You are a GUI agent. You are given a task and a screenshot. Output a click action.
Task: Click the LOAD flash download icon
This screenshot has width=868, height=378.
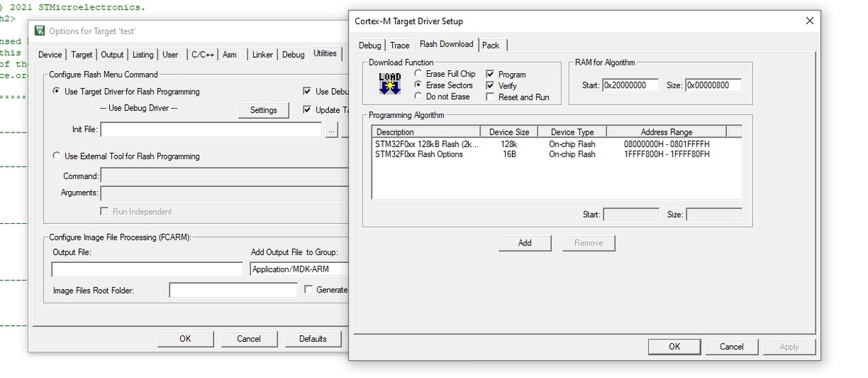390,83
